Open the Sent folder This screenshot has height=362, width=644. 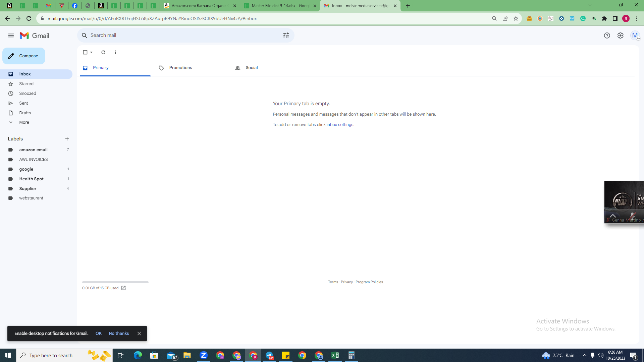(x=36, y=103)
